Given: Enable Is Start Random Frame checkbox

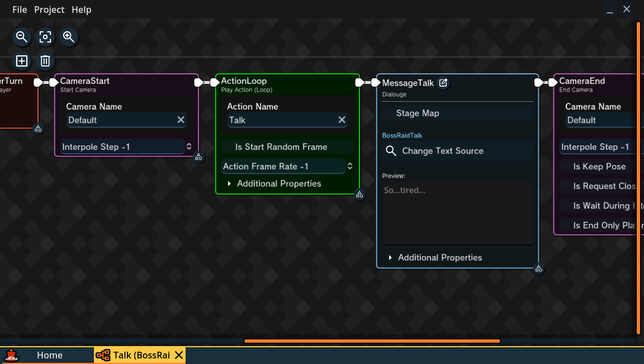Looking at the screenshot, I should 228,147.
